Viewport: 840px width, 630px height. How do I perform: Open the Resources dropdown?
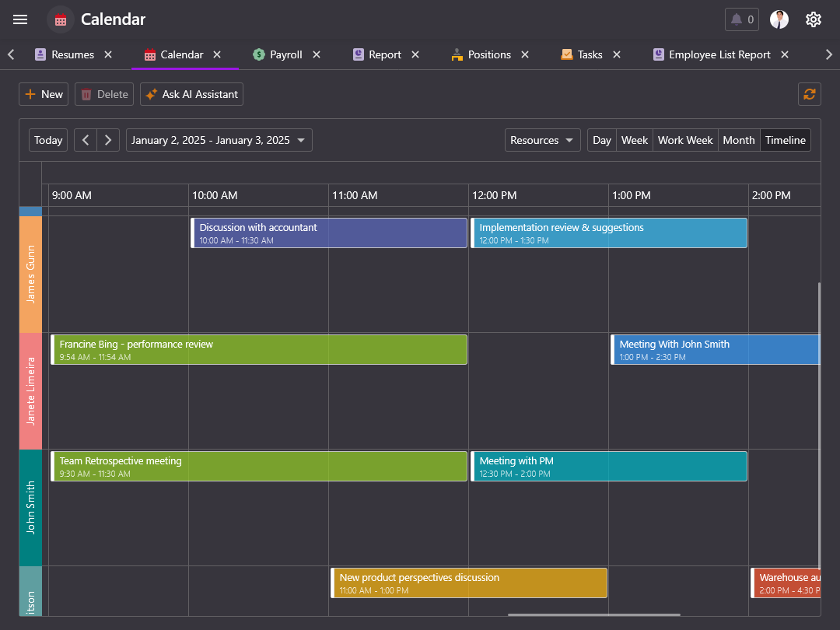(542, 140)
